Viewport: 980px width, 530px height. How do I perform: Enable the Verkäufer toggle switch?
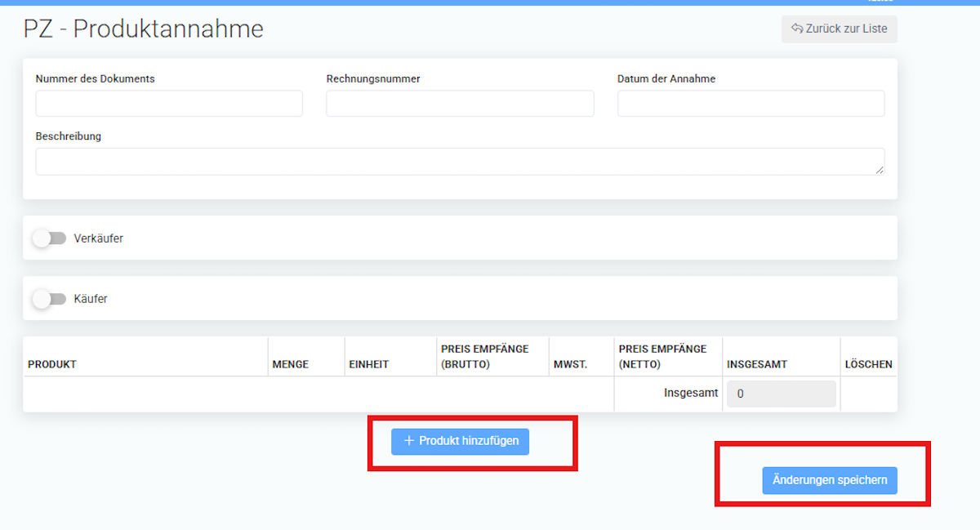click(49, 238)
